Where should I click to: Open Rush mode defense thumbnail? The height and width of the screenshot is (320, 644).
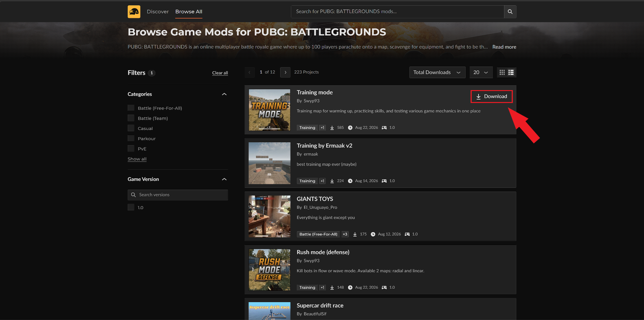coord(270,270)
